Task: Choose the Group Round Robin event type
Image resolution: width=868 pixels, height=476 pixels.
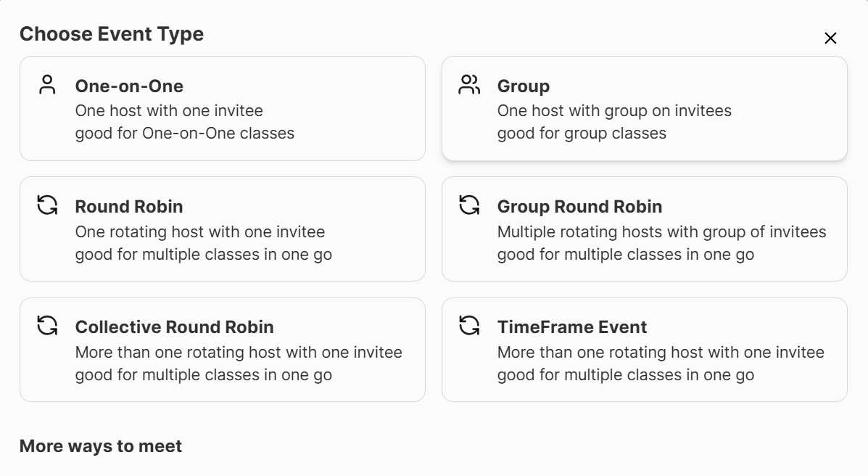Action: pyautogui.click(x=645, y=229)
